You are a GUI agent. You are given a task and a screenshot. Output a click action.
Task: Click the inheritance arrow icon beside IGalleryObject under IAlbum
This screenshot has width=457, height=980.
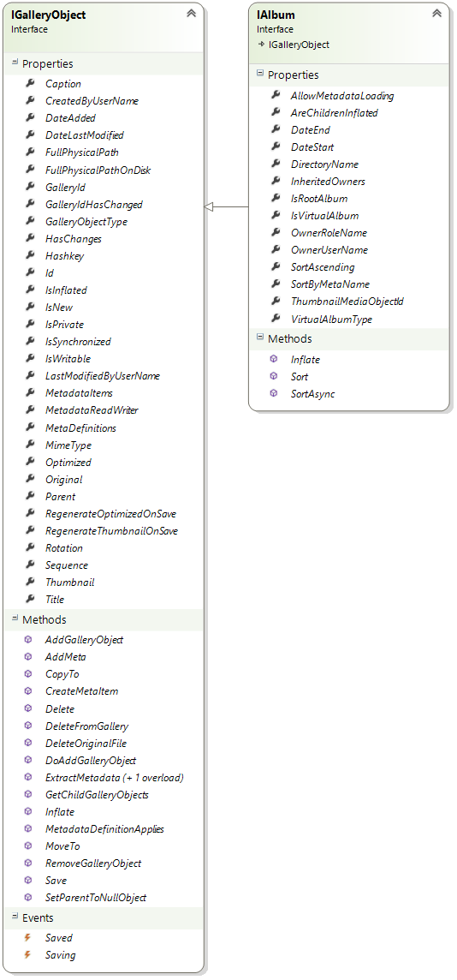[261, 45]
